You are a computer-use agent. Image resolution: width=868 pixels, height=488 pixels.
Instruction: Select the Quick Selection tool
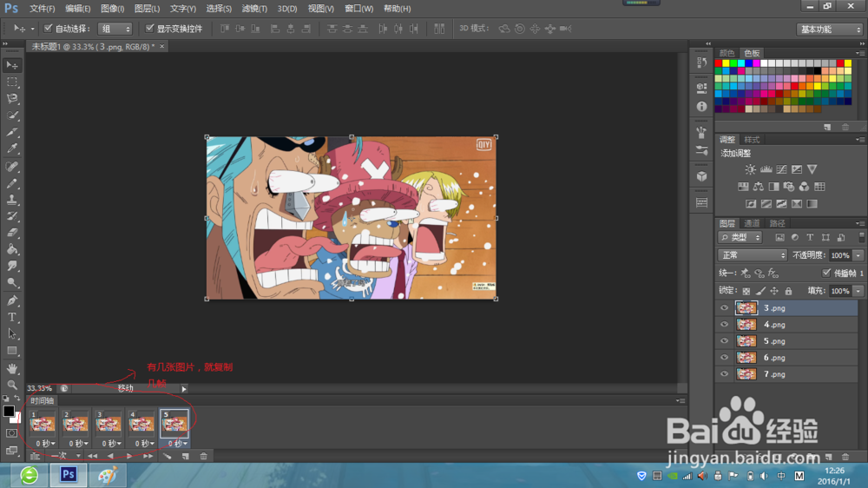[12, 115]
